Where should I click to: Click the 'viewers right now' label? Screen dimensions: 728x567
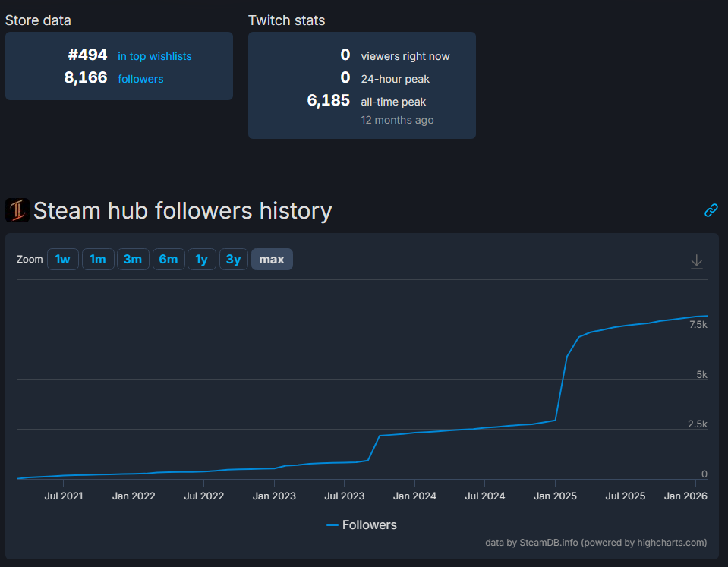[405, 56]
